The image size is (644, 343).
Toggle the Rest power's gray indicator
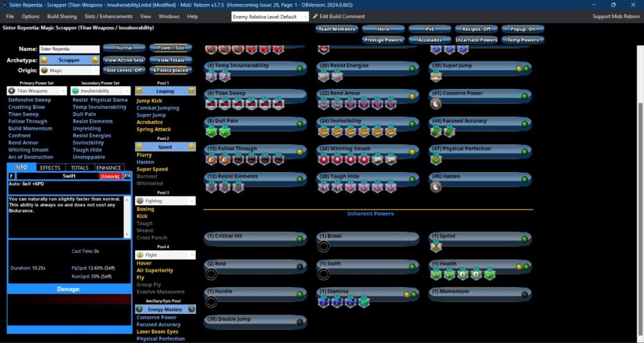click(x=300, y=266)
